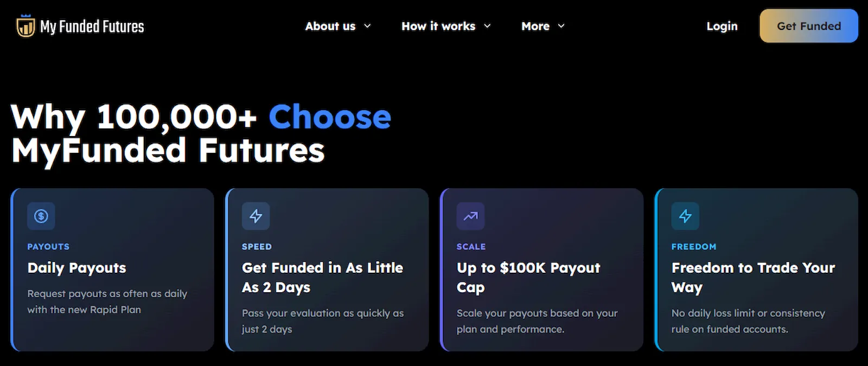Select the About us navigation item
This screenshot has width=868, height=366.
pyautogui.click(x=330, y=26)
